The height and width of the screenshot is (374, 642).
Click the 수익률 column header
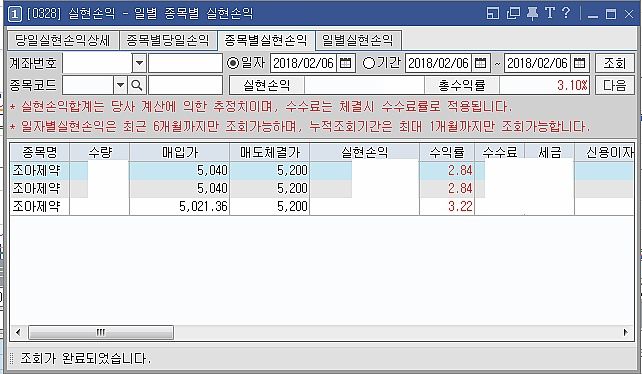click(447, 152)
